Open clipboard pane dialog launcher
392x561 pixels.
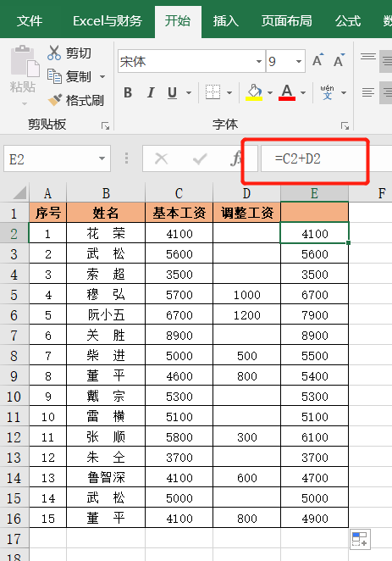click(x=105, y=125)
